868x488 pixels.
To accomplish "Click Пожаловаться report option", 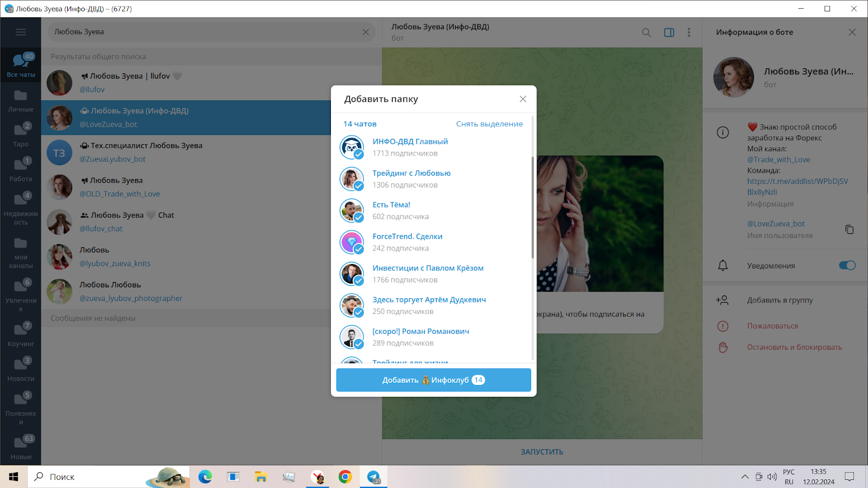I will coord(773,326).
